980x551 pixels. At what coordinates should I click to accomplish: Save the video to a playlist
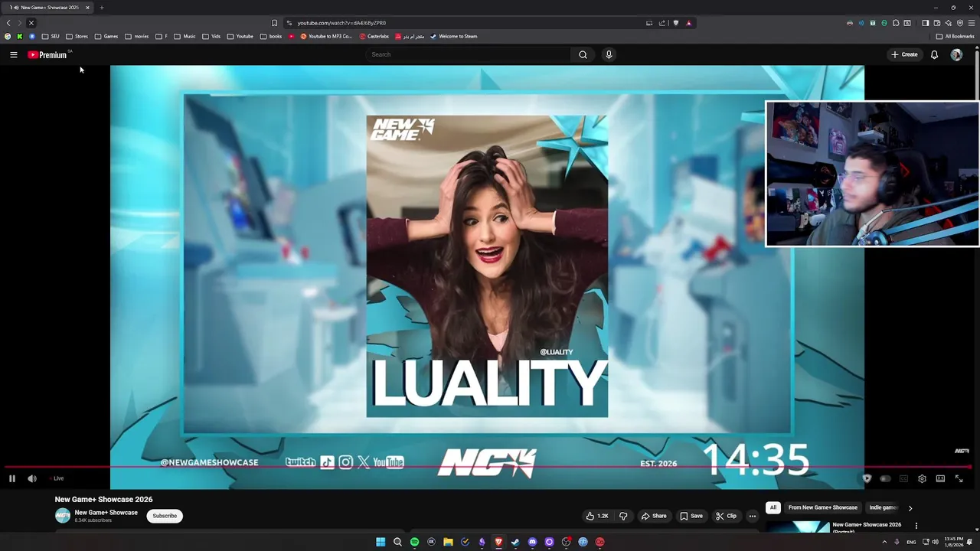coord(691,516)
